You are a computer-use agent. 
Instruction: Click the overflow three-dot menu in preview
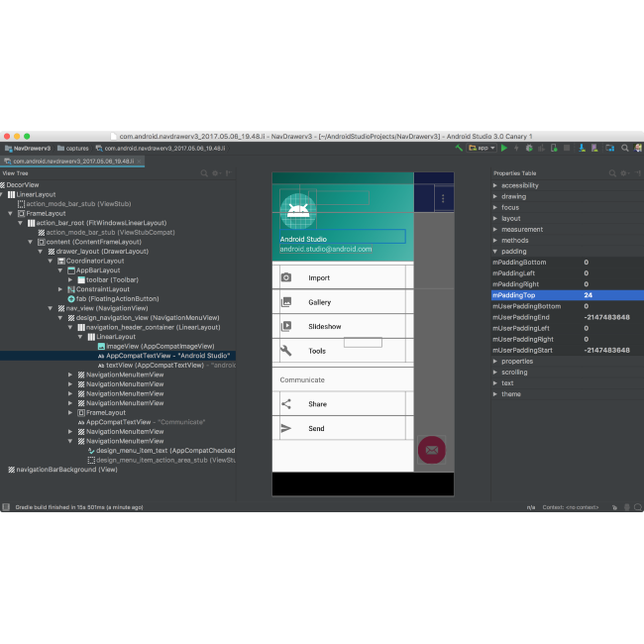coord(443,199)
